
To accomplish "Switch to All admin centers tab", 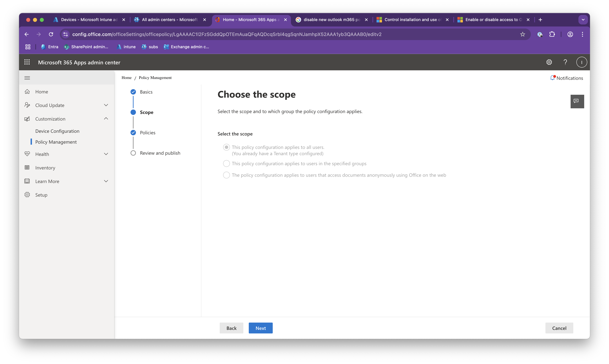I will coord(170,20).
